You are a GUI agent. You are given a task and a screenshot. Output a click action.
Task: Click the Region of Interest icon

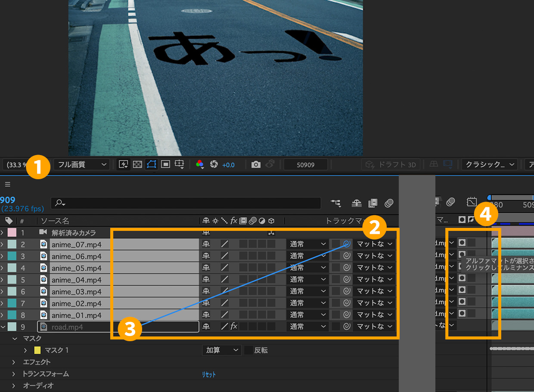tap(165, 165)
